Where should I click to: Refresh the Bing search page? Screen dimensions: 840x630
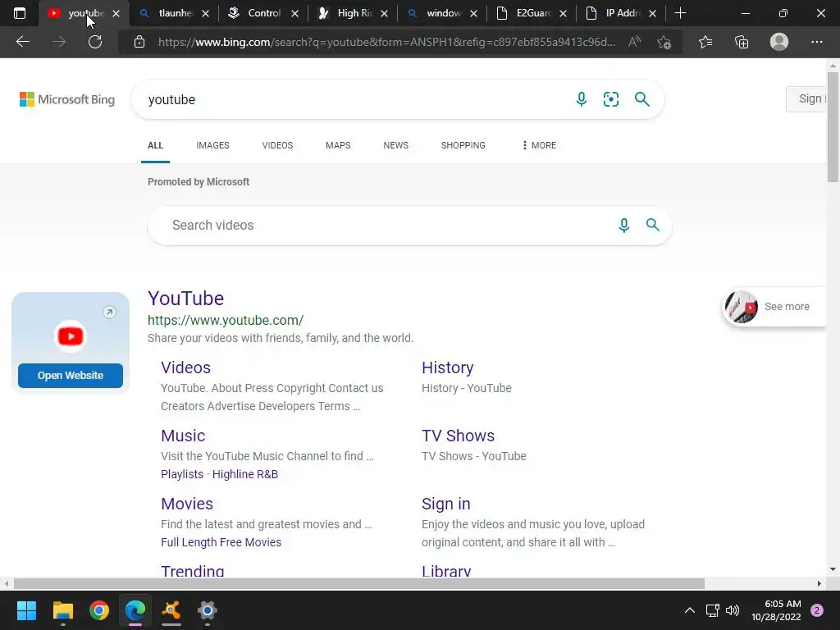pos(95,42)
